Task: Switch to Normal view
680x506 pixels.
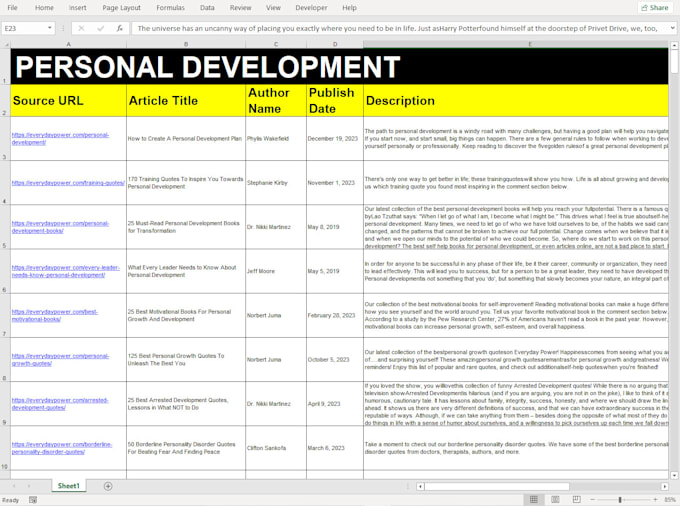Action: click(x=534, y=499)
